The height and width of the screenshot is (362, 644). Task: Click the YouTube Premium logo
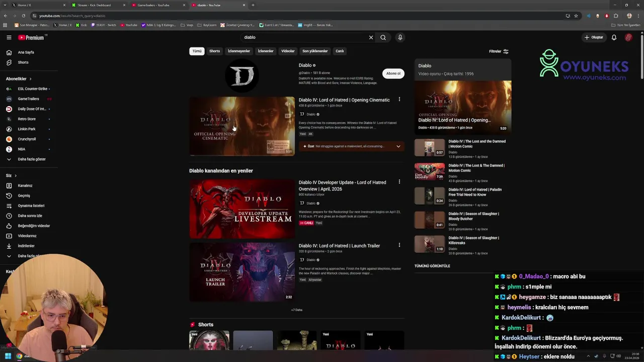tap(32, 37)
